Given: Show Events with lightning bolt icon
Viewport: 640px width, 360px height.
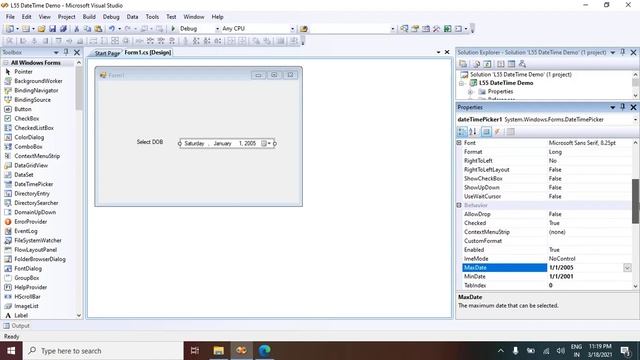Looking at the screenshot, I should point(497,131).
